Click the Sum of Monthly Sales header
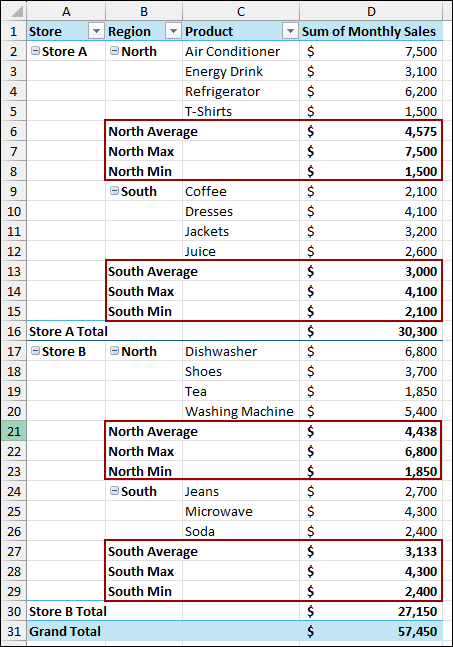The width and height of the screenshot is (453, 647). pyautogui.click(x=371, y=31)
